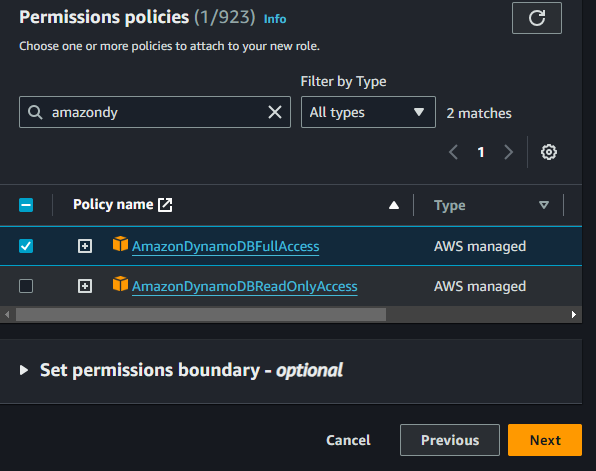Expand AmazonDynamoDBReadOnlyAccess policy details
Viewport: 596px width, 471px height.
(x=85, y=286)
